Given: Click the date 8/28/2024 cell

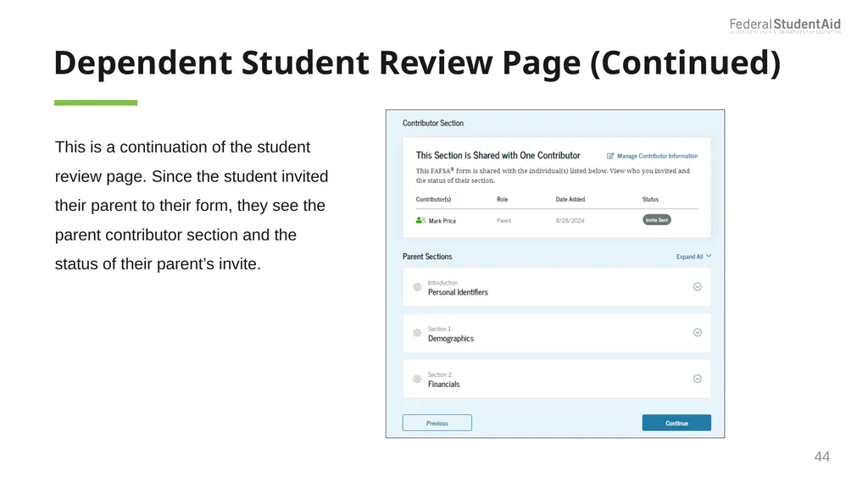Looking at the screenshot, I should point(570,220).
